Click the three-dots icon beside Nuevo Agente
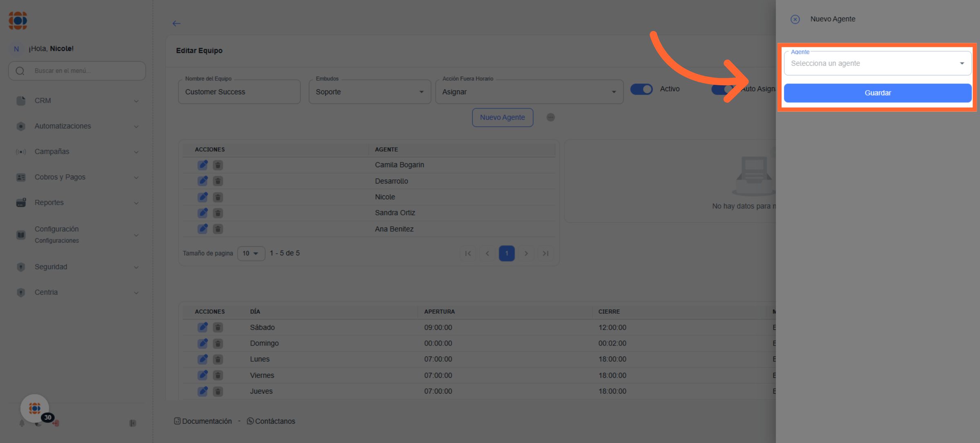Image resolution: width=980 pixels, height=443 pixels. click(x=550, y=117)
